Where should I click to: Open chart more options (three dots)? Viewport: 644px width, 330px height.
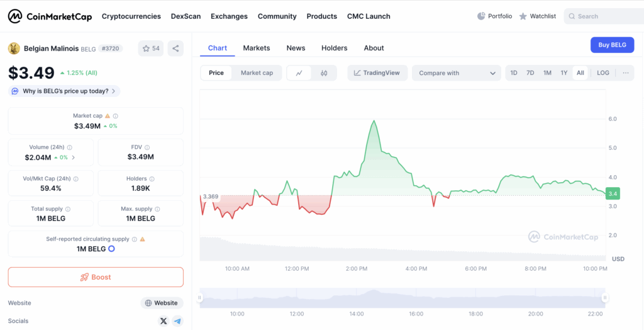point(625,73)
